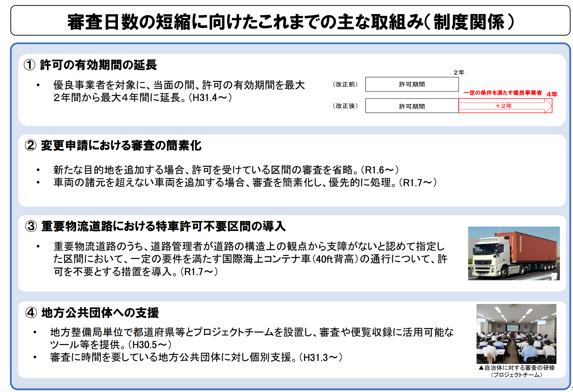Click the label （改正後）
The image size is (573, 392).
coord(345,106)
